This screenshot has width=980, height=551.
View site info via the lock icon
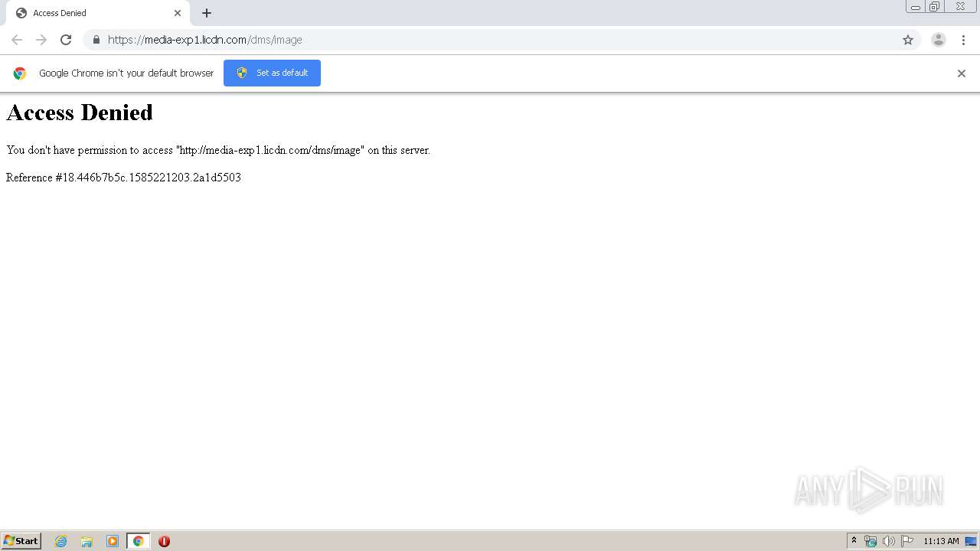[96, 40]
